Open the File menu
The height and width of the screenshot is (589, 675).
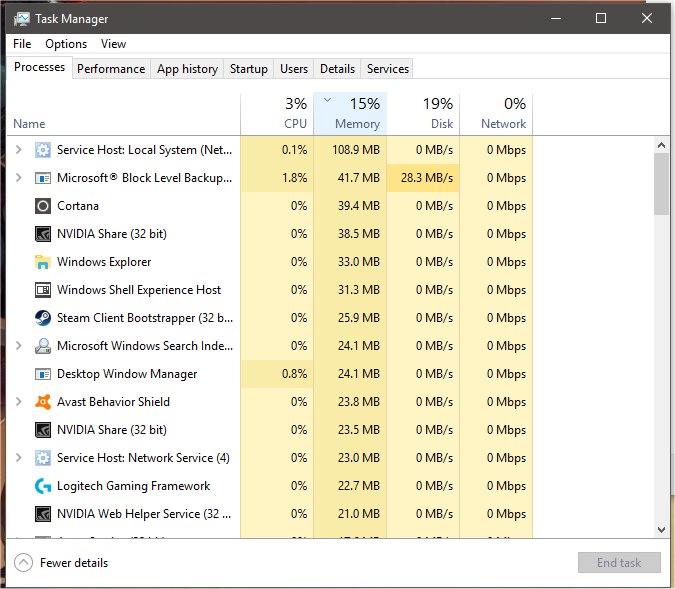[22, 44]
